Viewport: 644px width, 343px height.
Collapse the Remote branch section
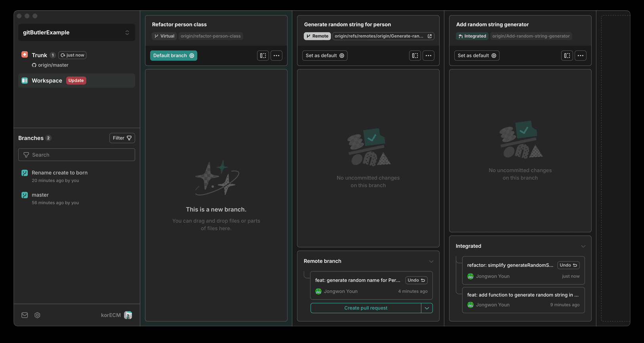pyautogui.click(x=431, y=261)
